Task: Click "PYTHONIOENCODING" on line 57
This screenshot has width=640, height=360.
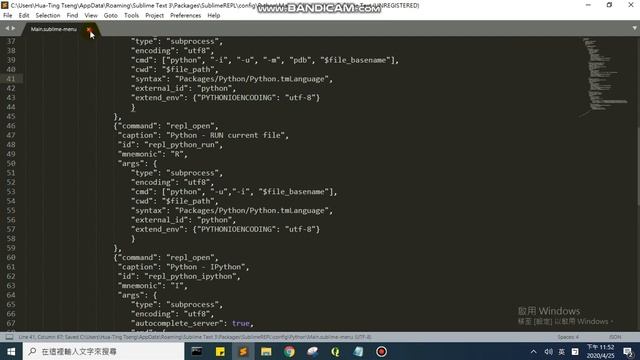Action: point(235,229)
